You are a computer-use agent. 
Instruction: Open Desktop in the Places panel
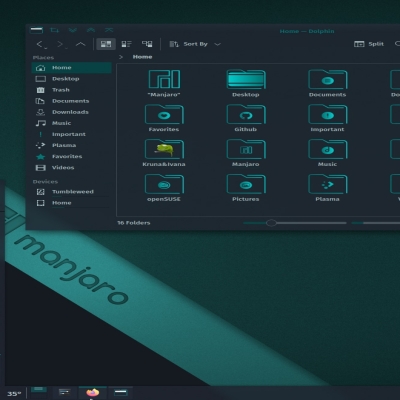pos(72,79)
